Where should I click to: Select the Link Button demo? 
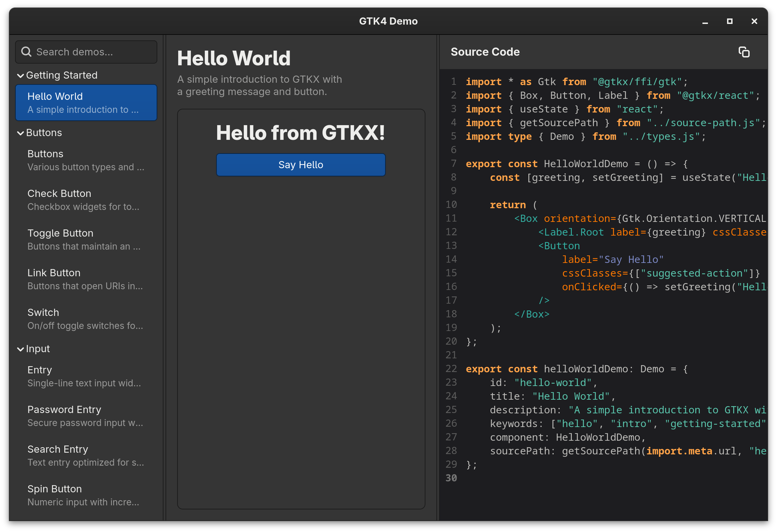[86, 279]
